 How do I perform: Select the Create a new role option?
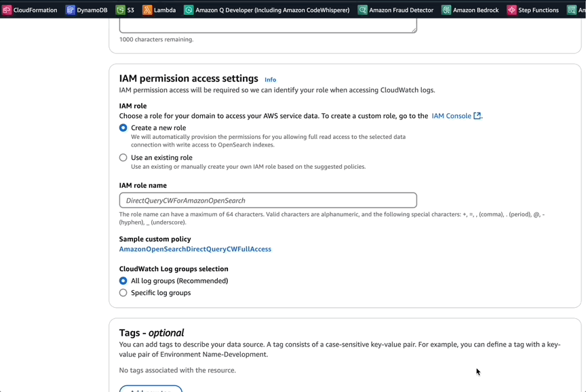[x=123, y=128]
